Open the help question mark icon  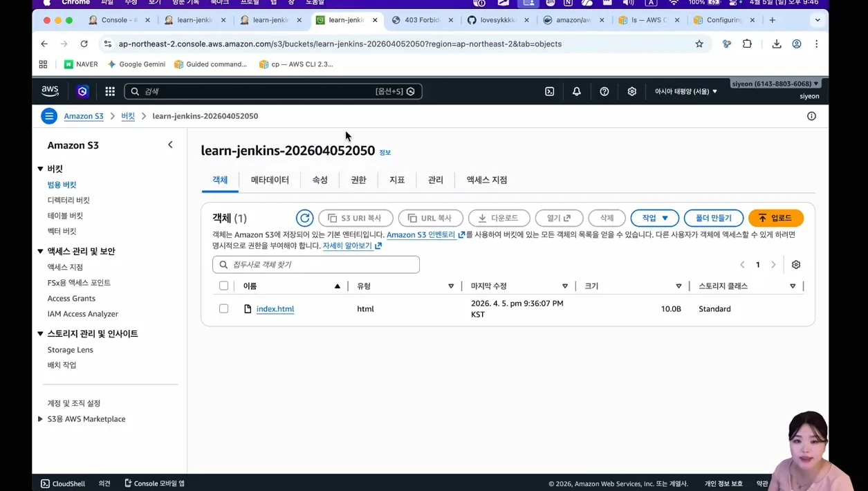[604, 91]
